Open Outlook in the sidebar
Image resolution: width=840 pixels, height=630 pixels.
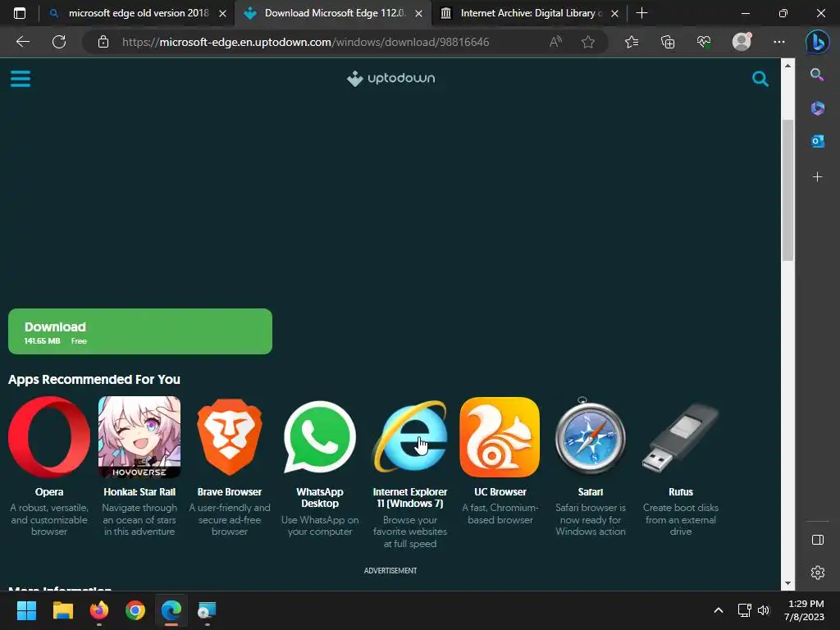click(817, 141)
